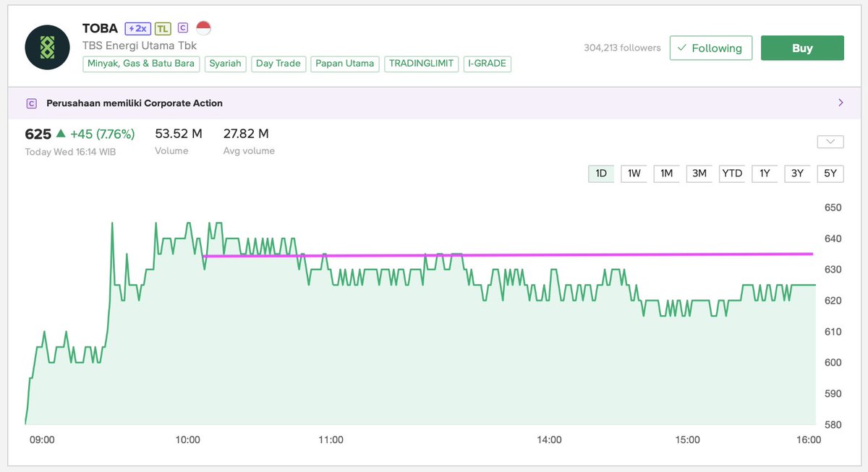The height and width of the screenshot is (472, 868).
Task: Click Today Wed 16:14 WIB timestamp
Action: coord(70,152)
